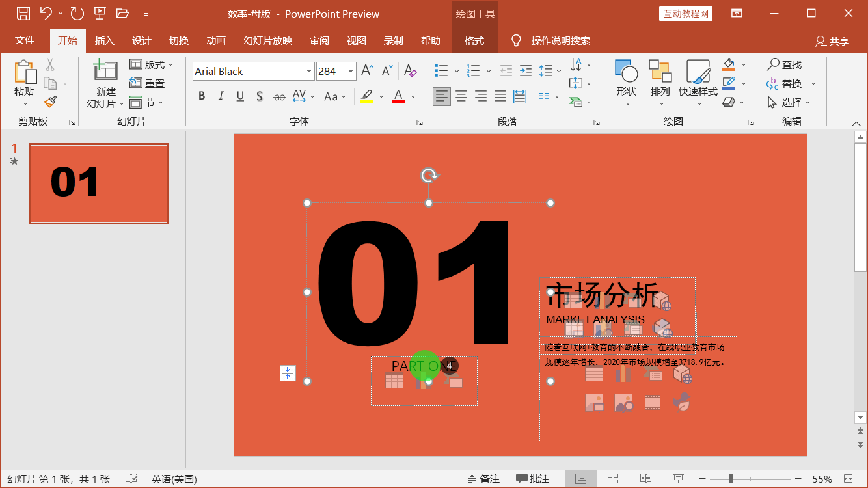Click the Open folder icon

point(122,13)
